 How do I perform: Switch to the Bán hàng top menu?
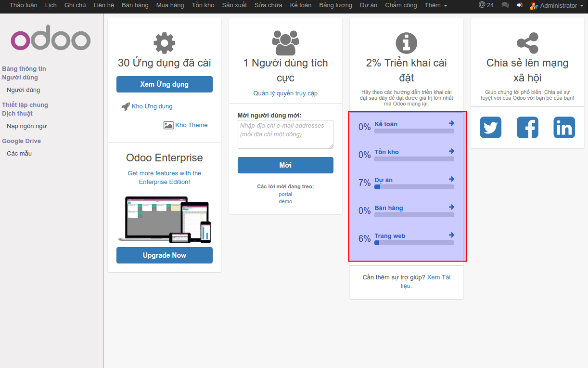135,5
